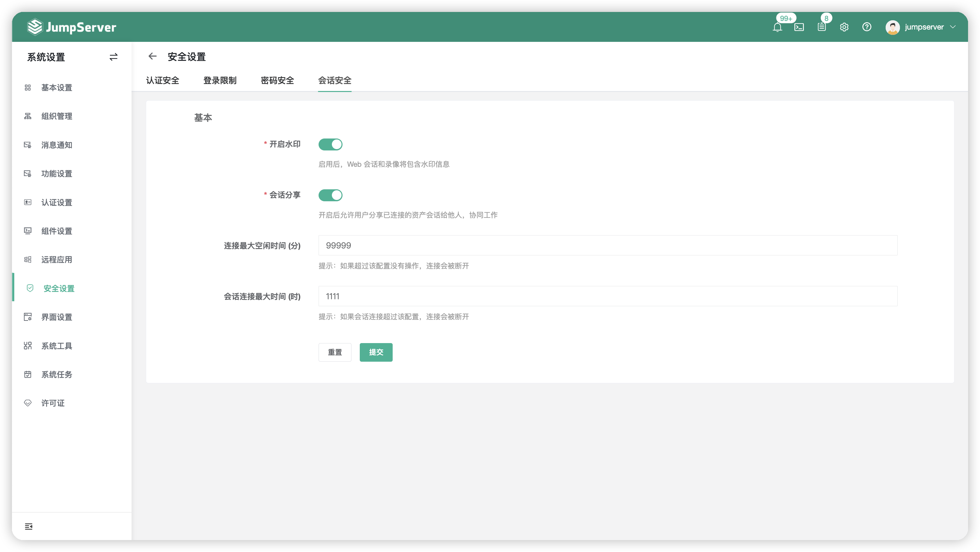Click the 组织管理 hierarchy icon
Screen dimensions: 980x552
[28, 116]
